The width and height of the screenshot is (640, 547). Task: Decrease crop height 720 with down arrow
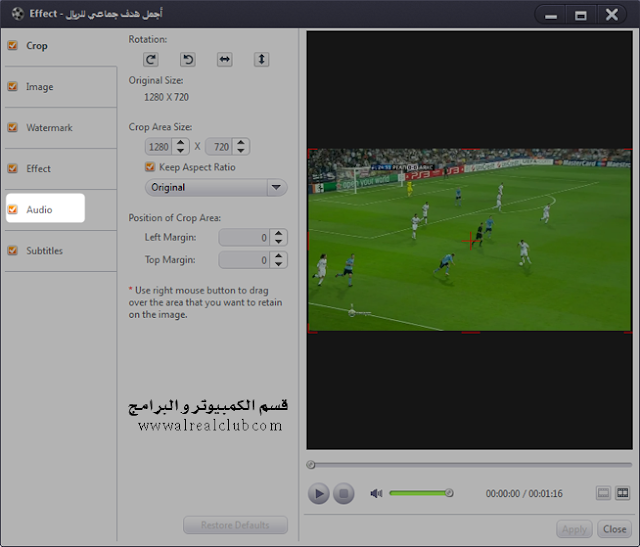(x=241, y=151)
